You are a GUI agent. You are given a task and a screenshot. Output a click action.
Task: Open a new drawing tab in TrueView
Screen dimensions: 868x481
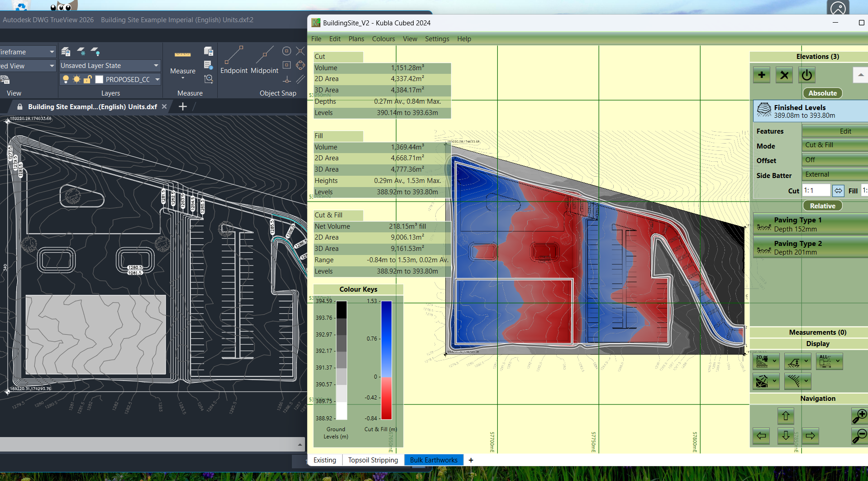[x=183, y=106]
